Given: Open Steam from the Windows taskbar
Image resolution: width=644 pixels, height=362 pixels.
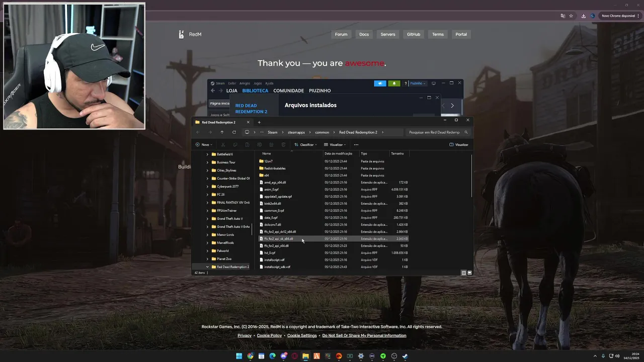Looking at the screenshot, I should tap(405, 356).
